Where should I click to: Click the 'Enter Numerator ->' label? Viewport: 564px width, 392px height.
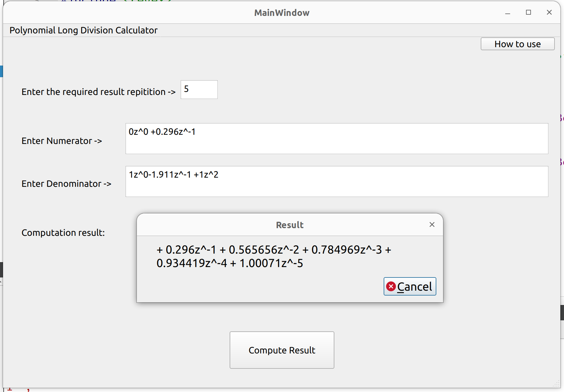tap(62, 141)
